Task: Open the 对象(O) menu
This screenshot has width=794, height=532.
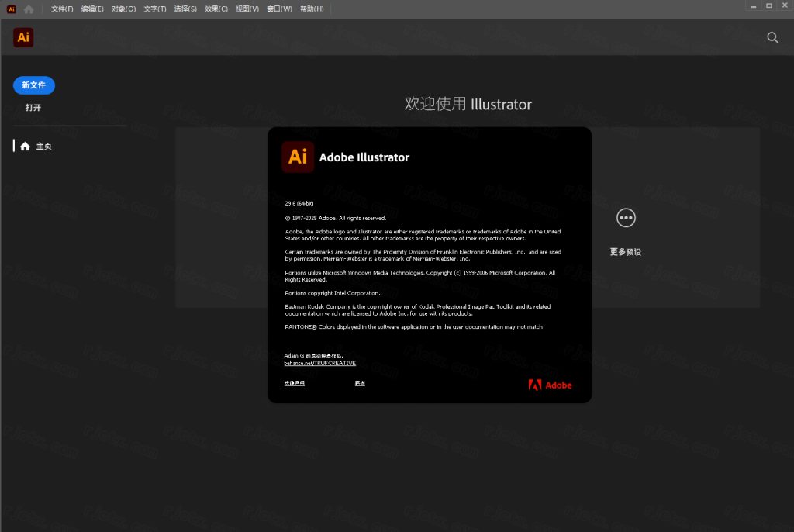Action: click(123, 9)
